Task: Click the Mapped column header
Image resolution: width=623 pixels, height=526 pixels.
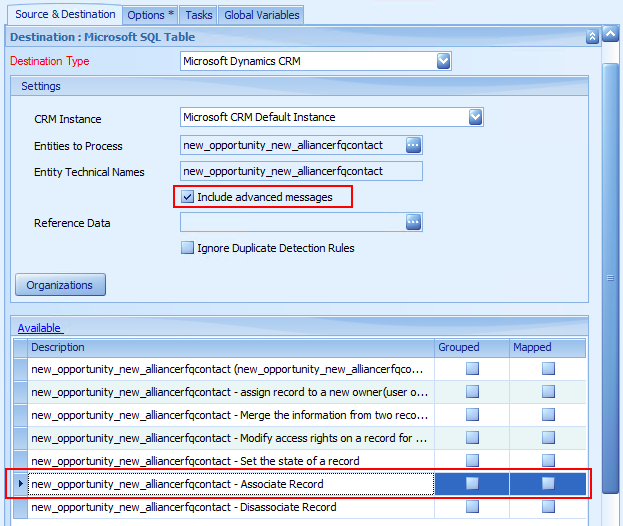Action: [548, 347]
